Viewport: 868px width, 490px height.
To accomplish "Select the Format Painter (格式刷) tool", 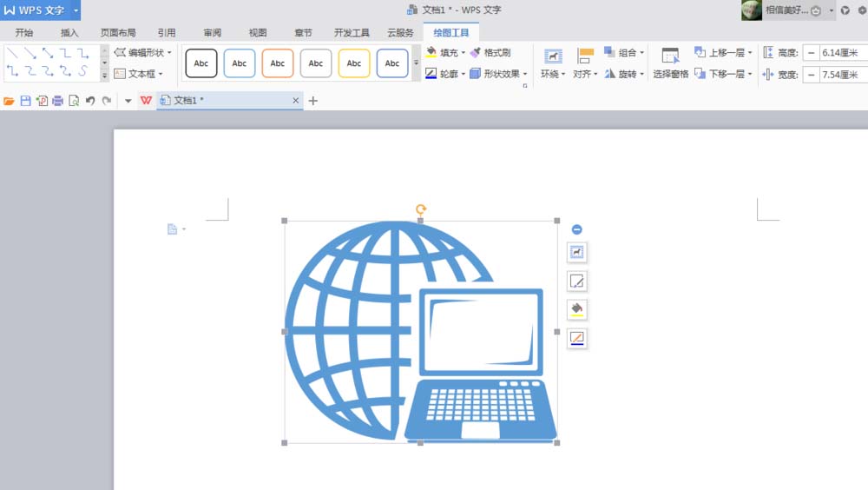I will 490,53.
